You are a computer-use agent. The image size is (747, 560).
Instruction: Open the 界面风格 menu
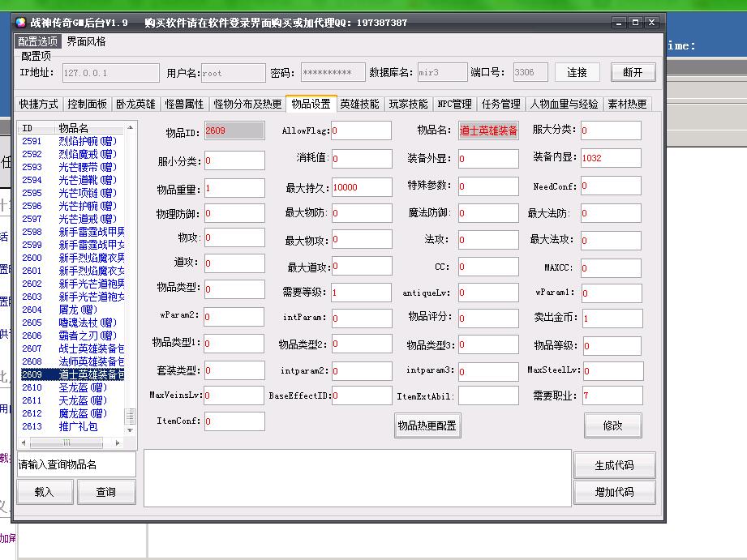86,41
